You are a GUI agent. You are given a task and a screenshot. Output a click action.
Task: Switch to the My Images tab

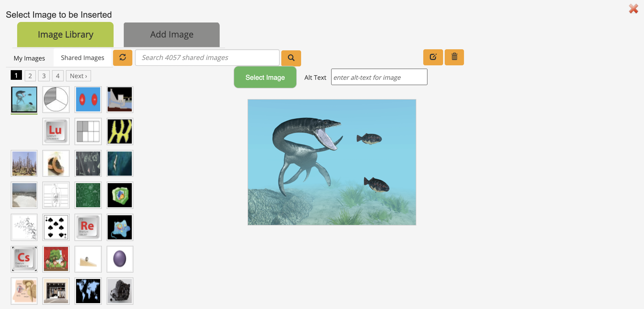pos(29,58)
